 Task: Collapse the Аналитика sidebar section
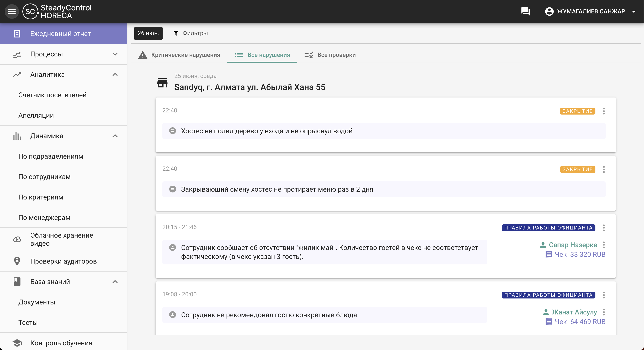(115, 75)
